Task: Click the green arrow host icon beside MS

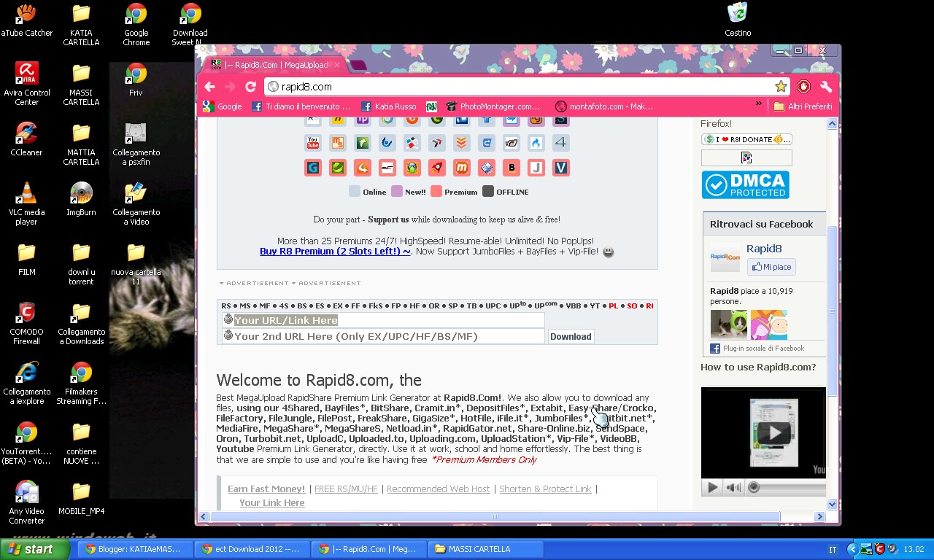Action: (363, 143)
